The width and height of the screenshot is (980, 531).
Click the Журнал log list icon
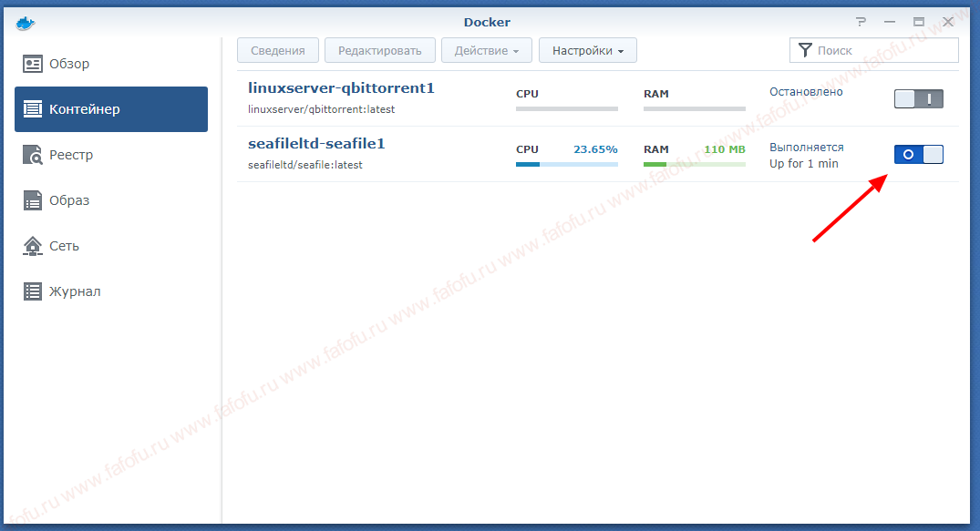coord(33,291)
